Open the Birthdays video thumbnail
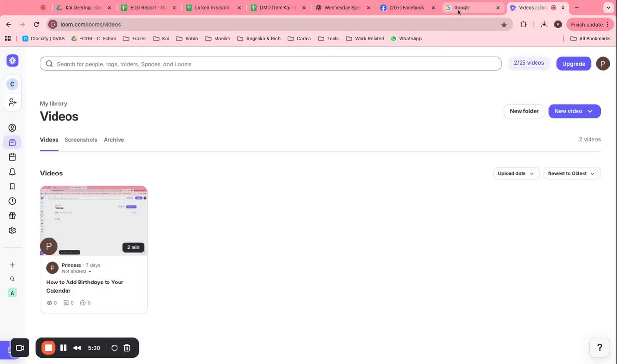The image size is (617, 364). [94, 220]
